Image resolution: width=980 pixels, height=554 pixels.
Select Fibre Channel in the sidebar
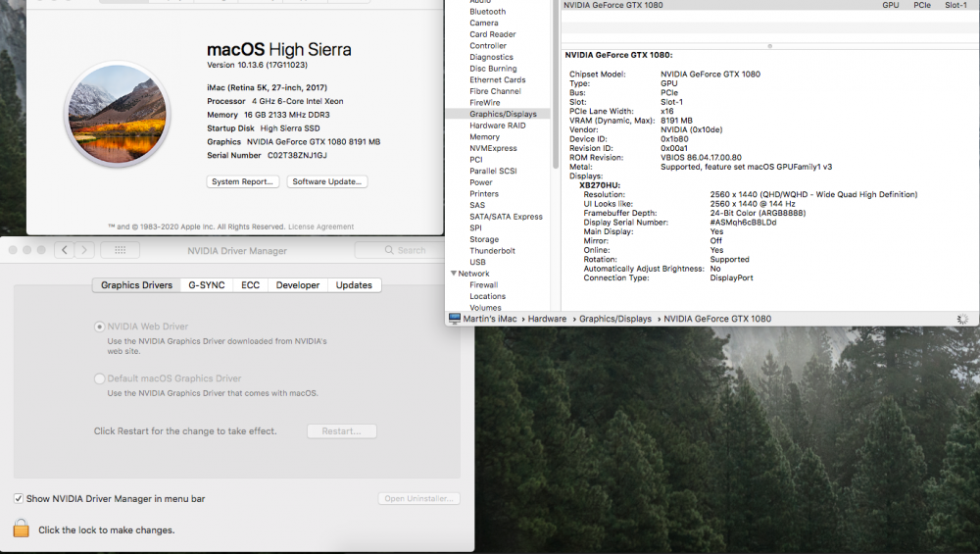(495, 91)
